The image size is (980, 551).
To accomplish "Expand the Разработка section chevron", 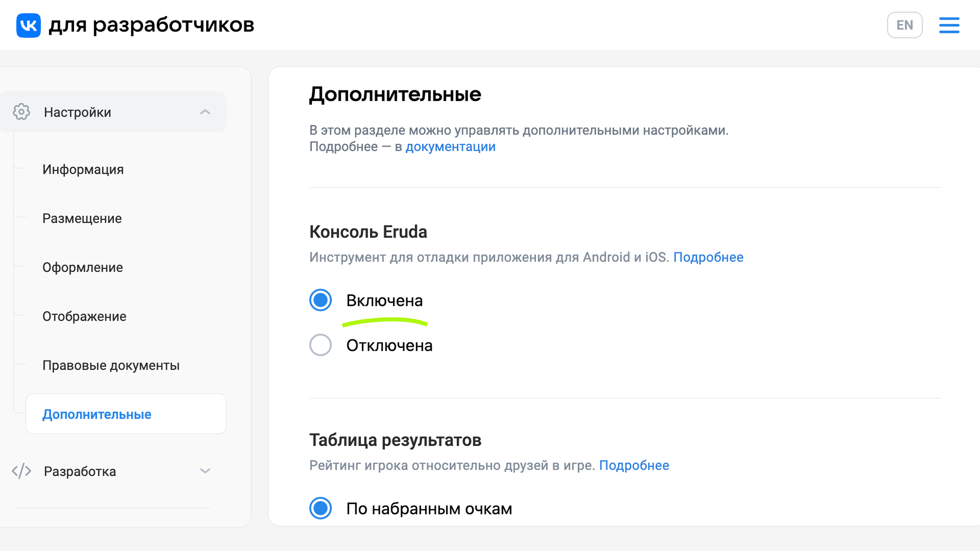I will coord(205,471).
